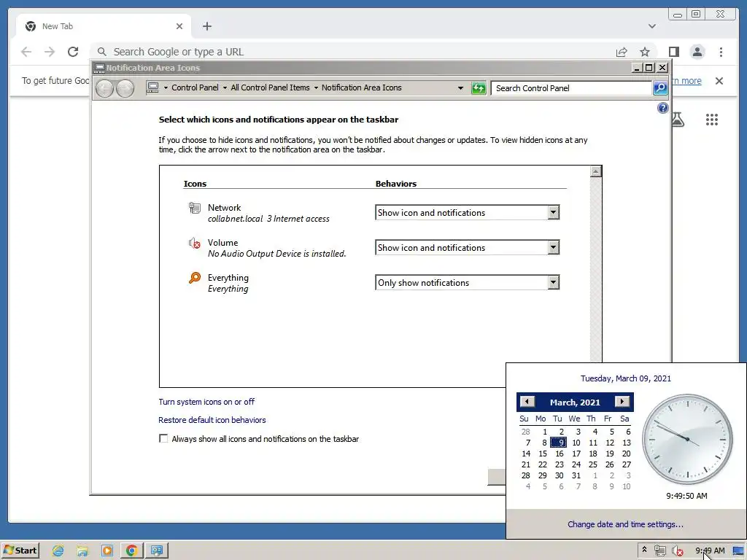Open Windows Media Player taskbar icon

click(107, 551)
